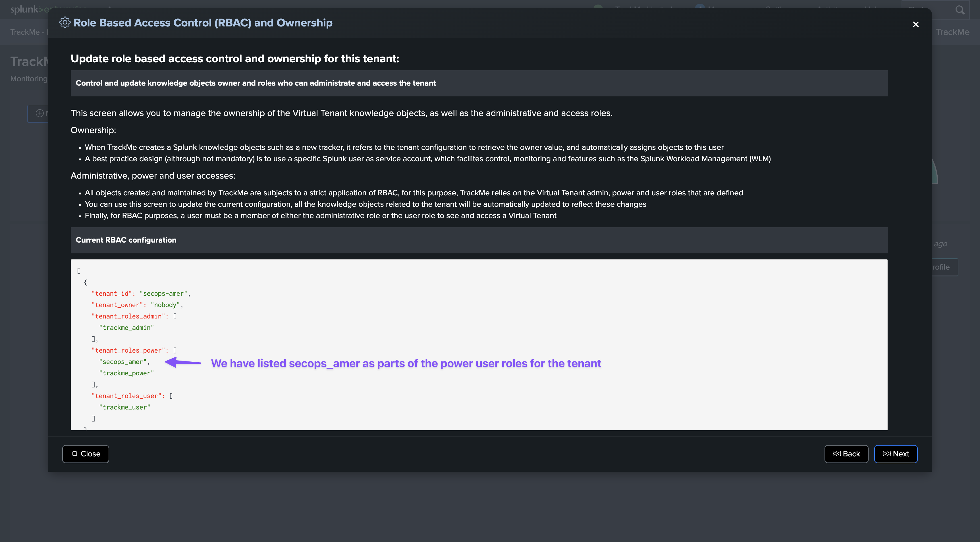Click the "trackme_power" role entry
The height and width of the screenshot is (542, 980).
coord(126,373)
